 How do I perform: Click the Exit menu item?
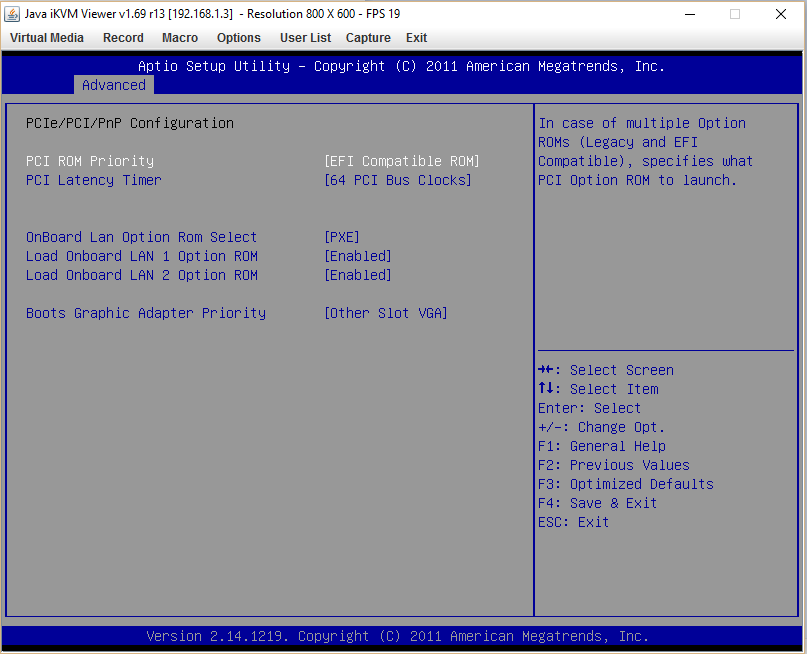416,38
